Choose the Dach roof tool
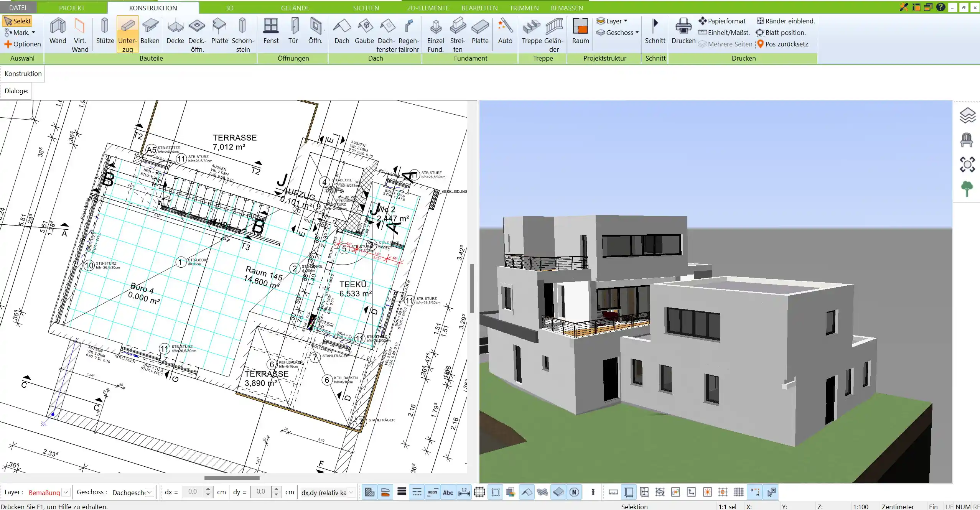 341,31
